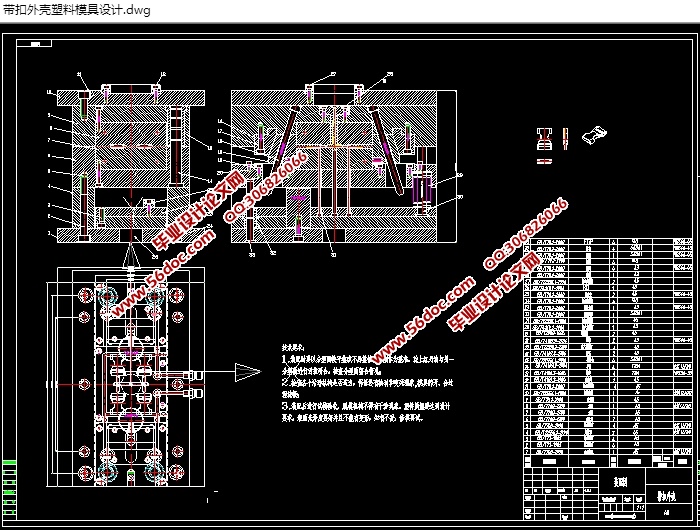Image resolution: width=700 pixels, height=530 pixels.
Task: Click the parts list table top row
Action: (x=607, y=241)
